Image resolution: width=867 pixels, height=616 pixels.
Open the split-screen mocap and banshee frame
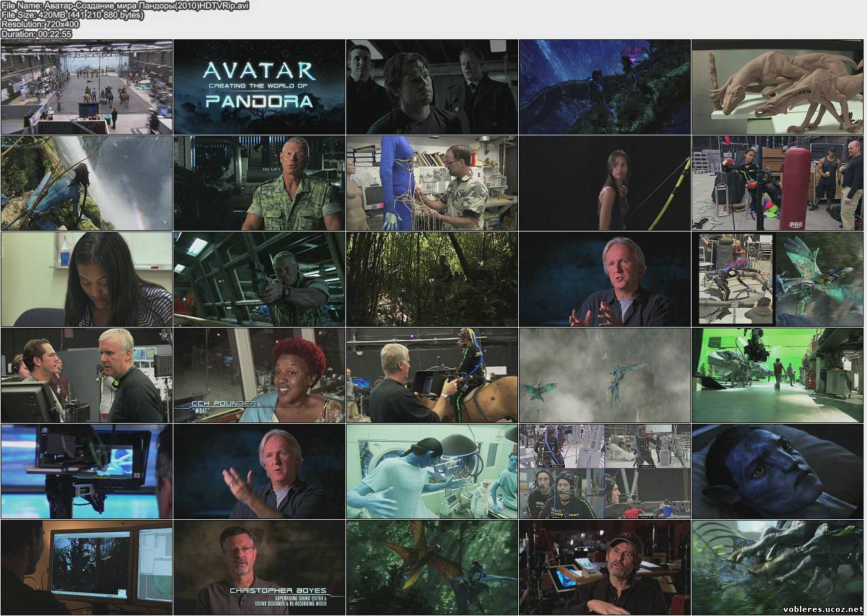coord(778,279)
